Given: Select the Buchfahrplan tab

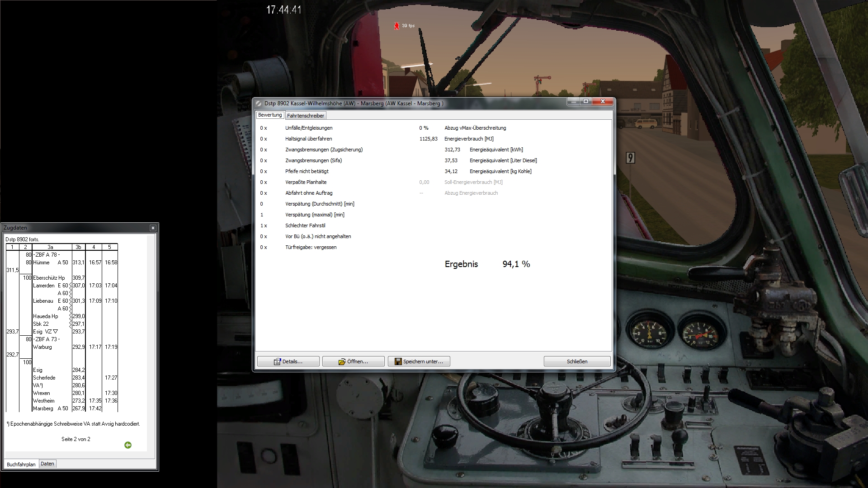Looking at the screenshot, I should (21, 464).
